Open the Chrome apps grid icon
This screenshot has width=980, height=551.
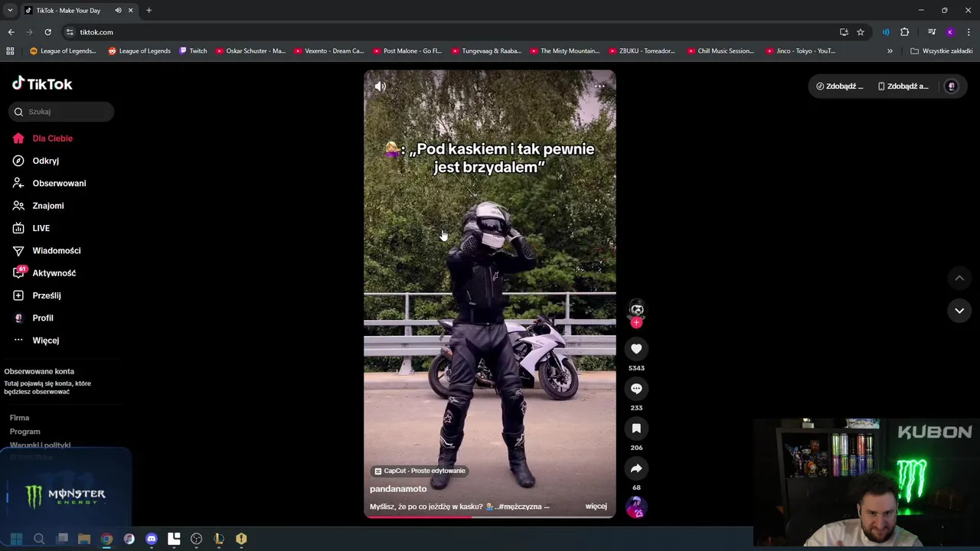pos(10,51)
